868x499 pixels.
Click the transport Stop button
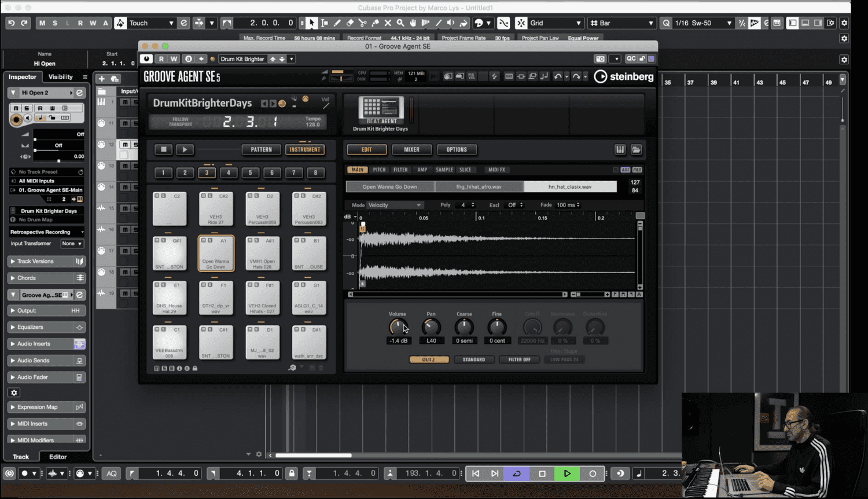542,473
